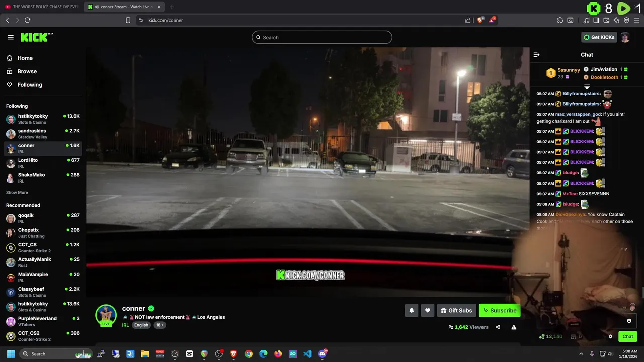644x362 pixels.
Task: Collapse the chat panel with the arrow icon
Action: pyautogui.click(x=536, y=55)
